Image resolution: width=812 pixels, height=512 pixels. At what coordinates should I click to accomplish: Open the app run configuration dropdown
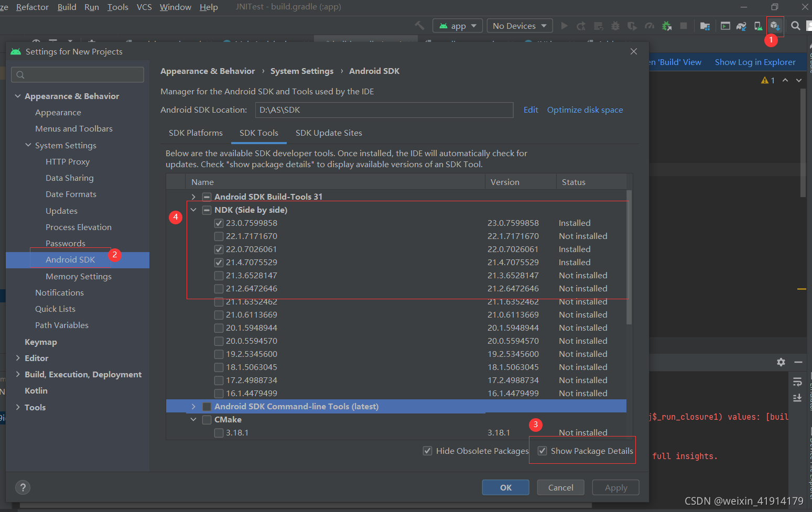tap(458, 26)
